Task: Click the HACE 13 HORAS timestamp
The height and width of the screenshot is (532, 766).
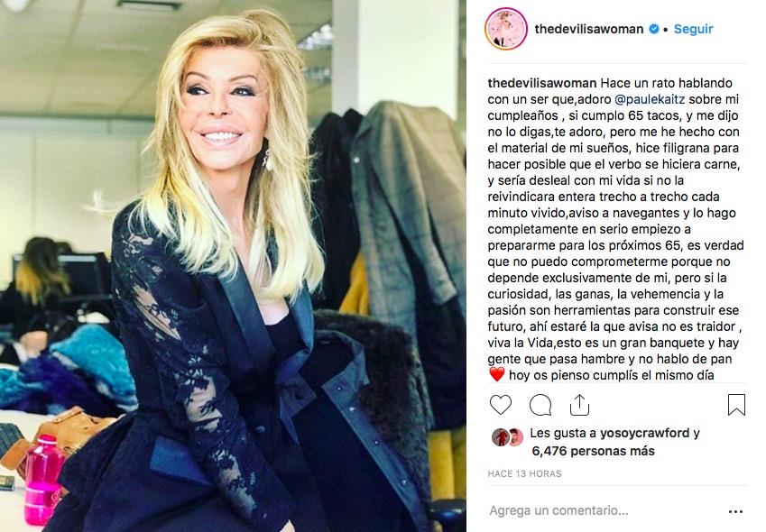Action: click(524, 473)
